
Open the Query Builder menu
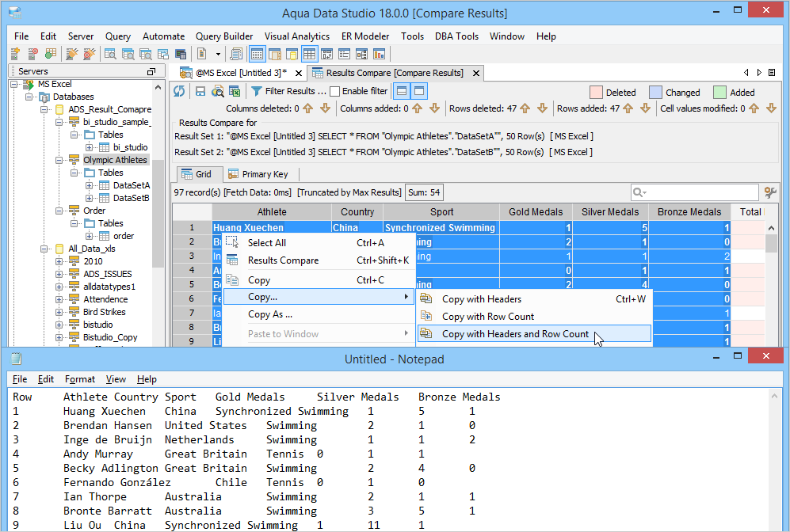[x=224, y=36]
